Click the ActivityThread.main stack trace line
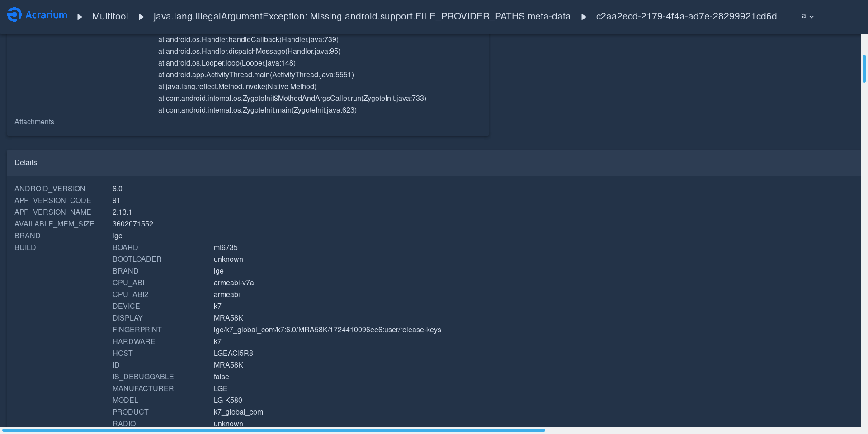The image size is (868, 434). 256,75
